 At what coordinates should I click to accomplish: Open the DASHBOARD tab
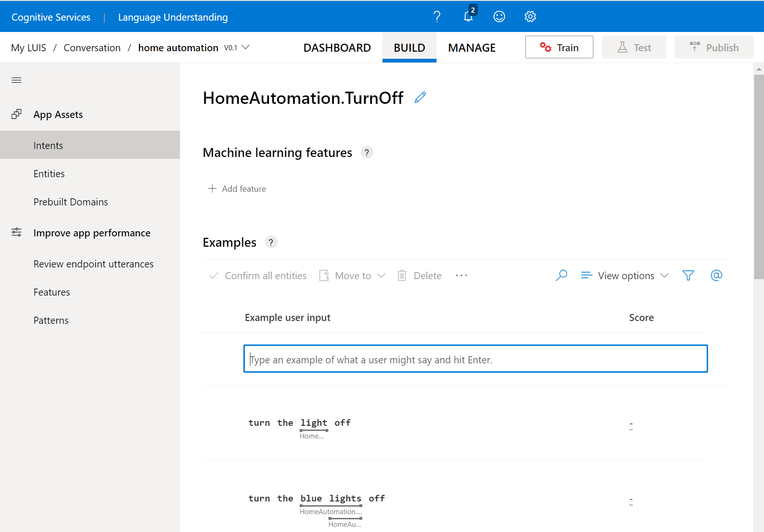coord(337,47)
